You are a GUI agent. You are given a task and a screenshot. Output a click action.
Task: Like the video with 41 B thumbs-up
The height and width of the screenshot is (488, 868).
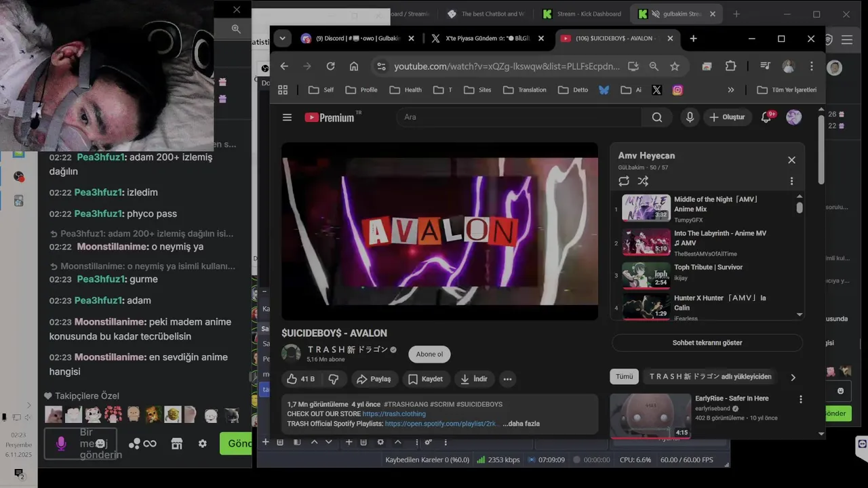302,379
